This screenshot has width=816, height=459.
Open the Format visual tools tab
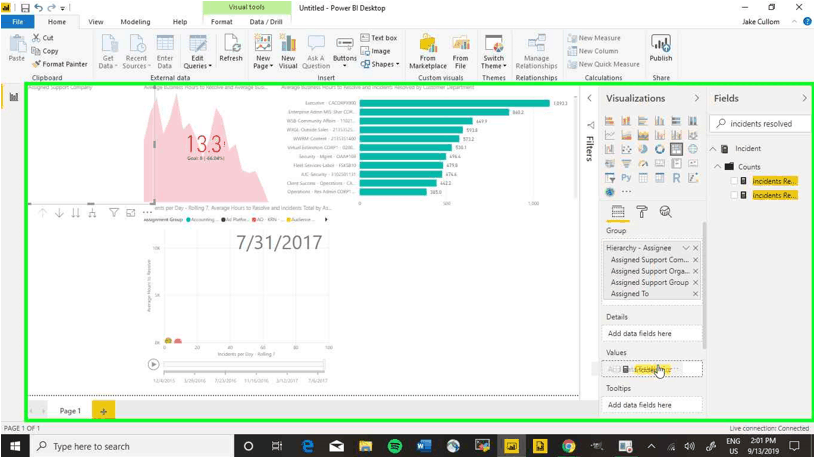coord(222,22)
